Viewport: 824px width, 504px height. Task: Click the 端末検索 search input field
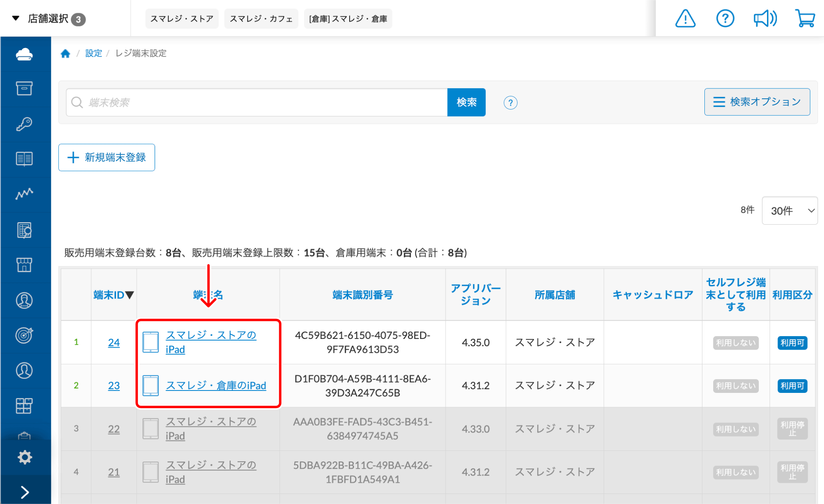(x=257, y=102)
